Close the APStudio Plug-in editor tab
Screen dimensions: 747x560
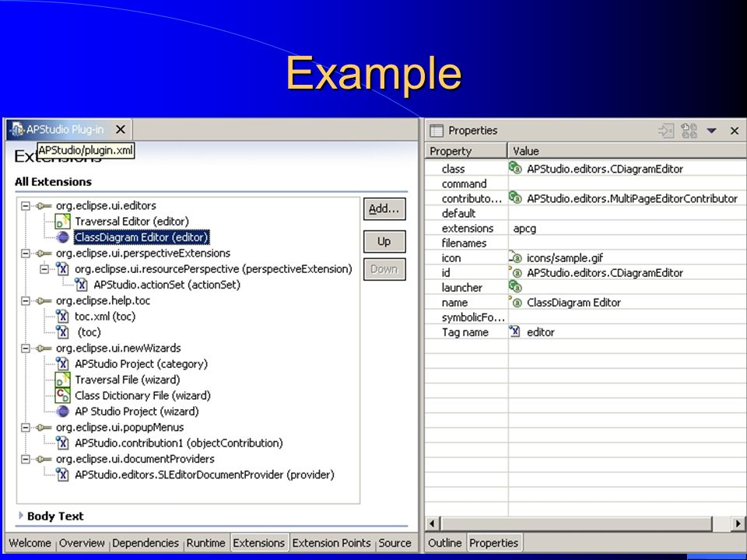(121, 129)
